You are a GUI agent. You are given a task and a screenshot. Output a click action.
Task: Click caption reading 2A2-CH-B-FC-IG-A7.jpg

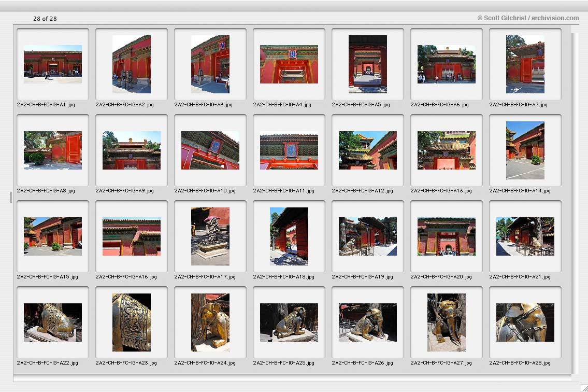point(518,105)
